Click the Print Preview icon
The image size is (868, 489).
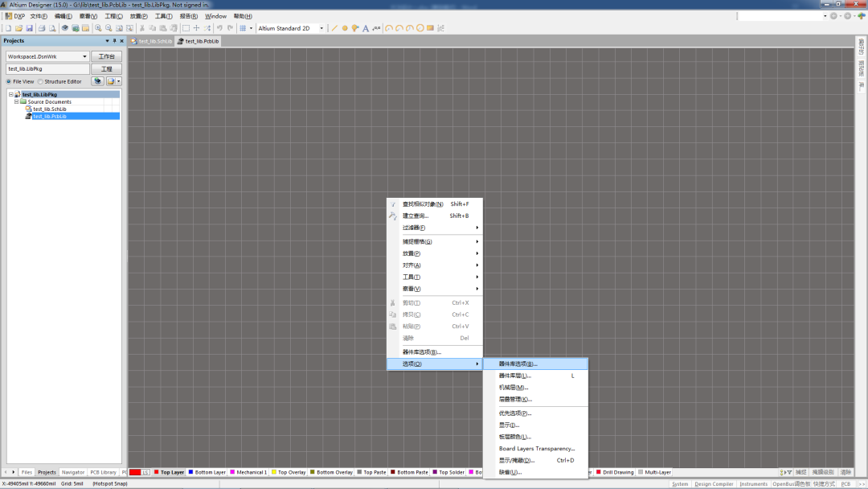(x=52, y=28)
